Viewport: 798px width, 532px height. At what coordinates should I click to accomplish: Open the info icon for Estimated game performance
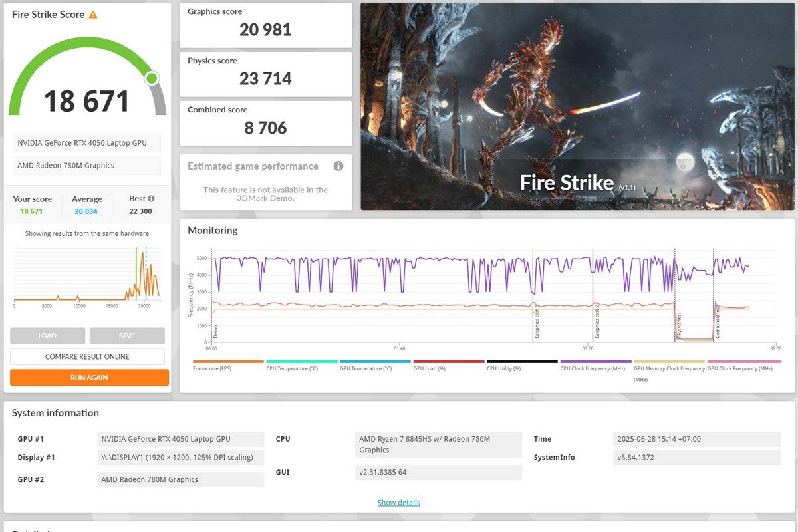(x=338, y=166)
